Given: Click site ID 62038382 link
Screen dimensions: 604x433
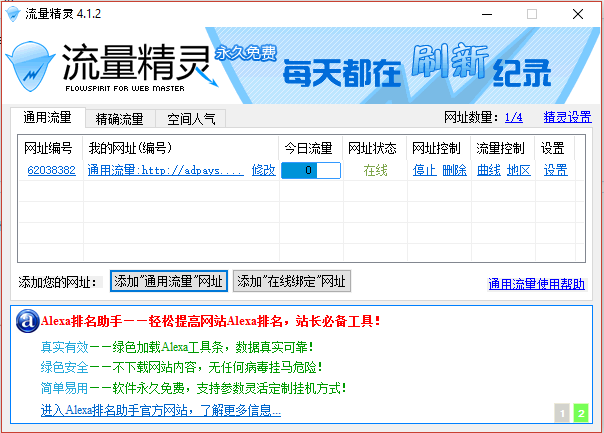Looking at the screenshot, I should [x=51, y=170].
